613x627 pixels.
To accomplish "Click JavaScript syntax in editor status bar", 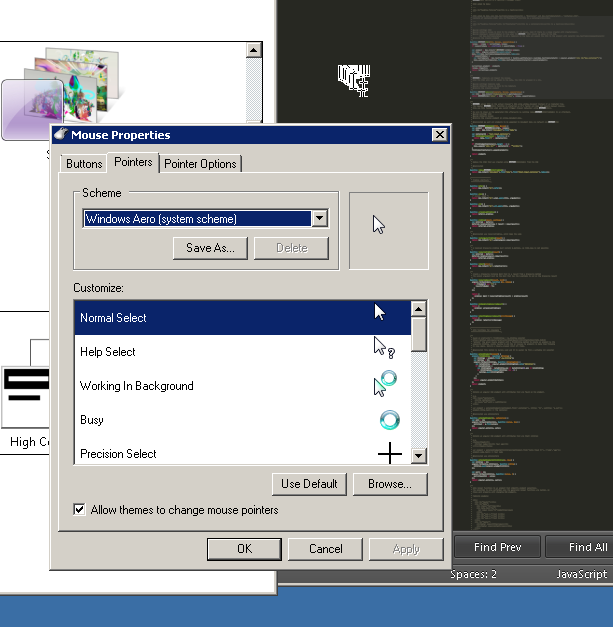I will (582, 574).
